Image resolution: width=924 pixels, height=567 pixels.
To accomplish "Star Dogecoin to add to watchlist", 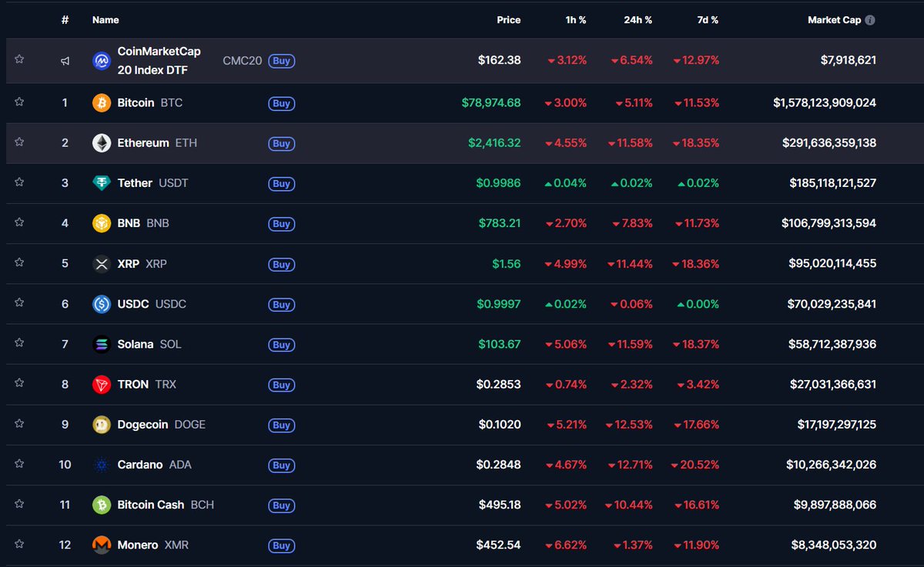I will click(19, 423).
